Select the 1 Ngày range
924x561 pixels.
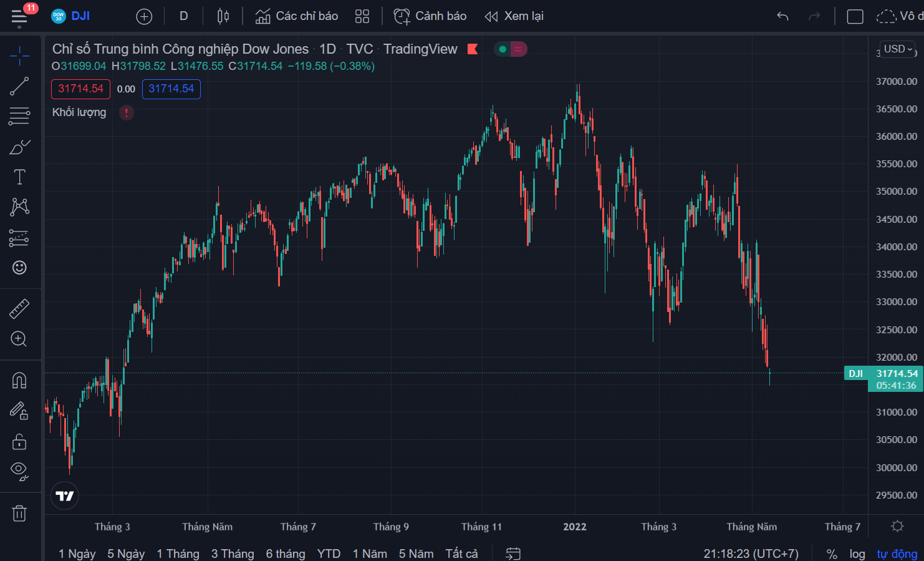77,554
